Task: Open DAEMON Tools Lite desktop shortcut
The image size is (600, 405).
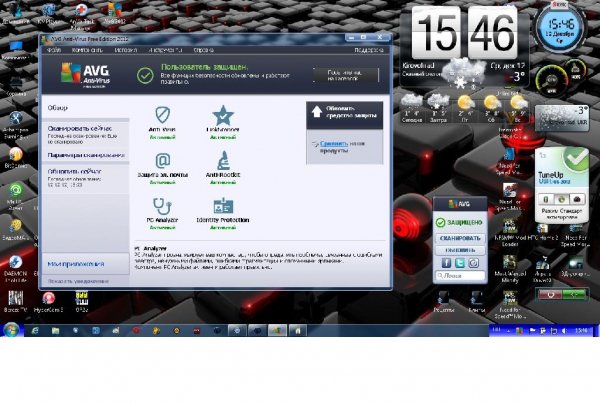Action: [x=15, y=268]
